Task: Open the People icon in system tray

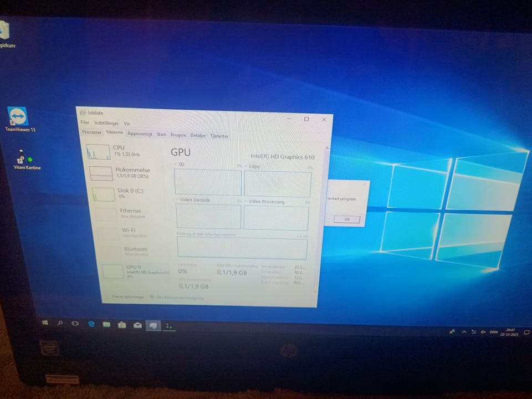Action: (452, 331)
